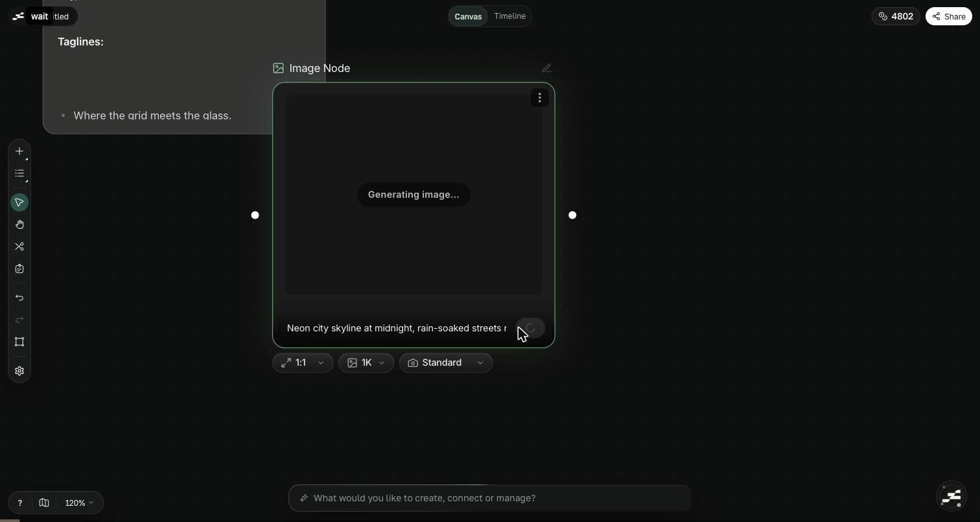The height and width of the screenshot is (522, 980).
Task: Open the Standard style dropdown
Action: 446,362
